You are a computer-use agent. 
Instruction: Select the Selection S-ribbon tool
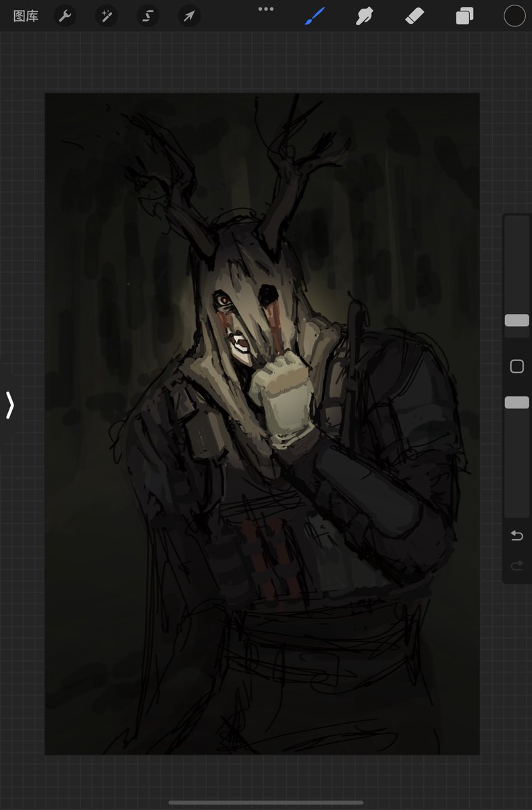pos(148,16)
